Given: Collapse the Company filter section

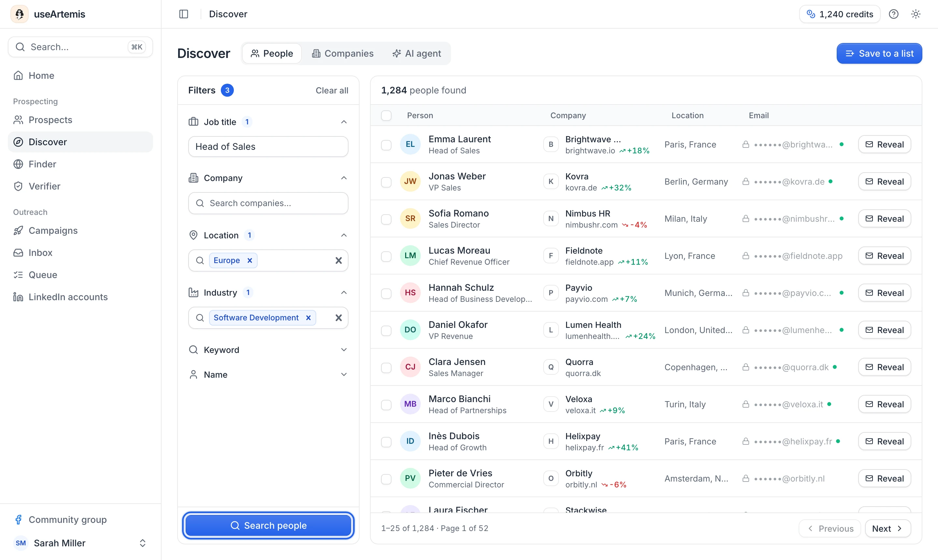Looking at the screenshot, I should (344, 178).
